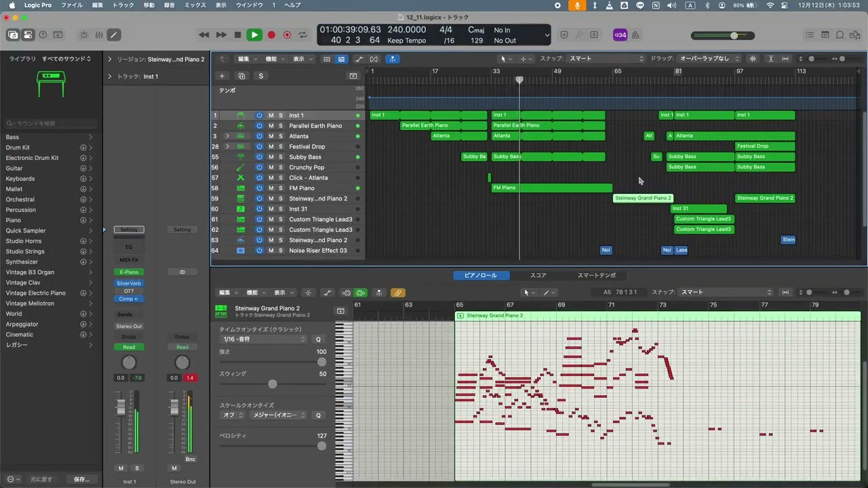The height and width of the screenshot is (488, 868).
Task: Toggle the yellow link button in piano roll
Action: 398,293
